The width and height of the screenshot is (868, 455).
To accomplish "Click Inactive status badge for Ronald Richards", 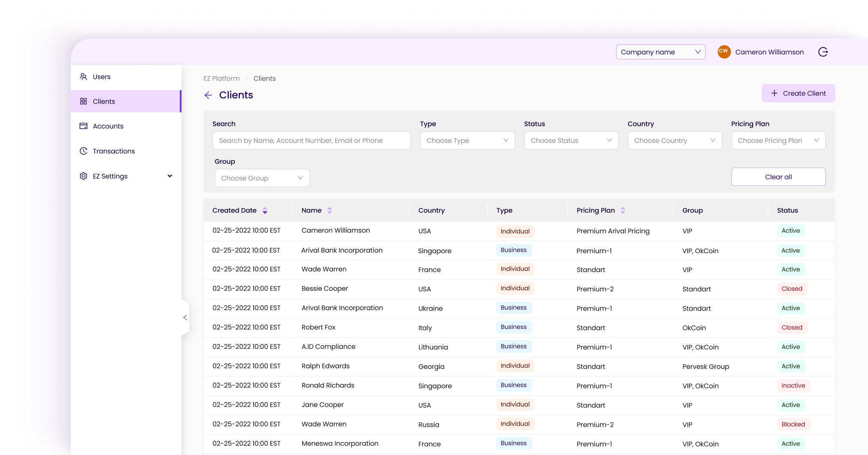I will click(x=793, y=386).
